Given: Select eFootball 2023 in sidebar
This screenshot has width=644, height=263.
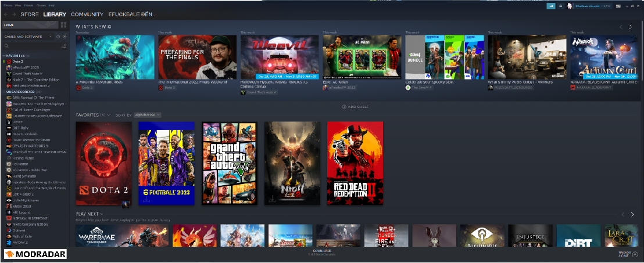Looking at the screenshot, I should (26, 67).
